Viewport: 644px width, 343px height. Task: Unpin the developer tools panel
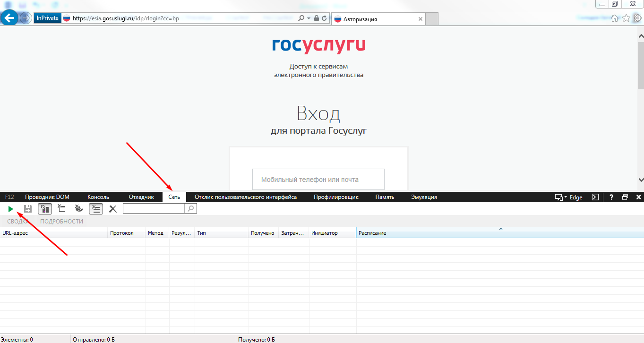(x=625, y=197)
